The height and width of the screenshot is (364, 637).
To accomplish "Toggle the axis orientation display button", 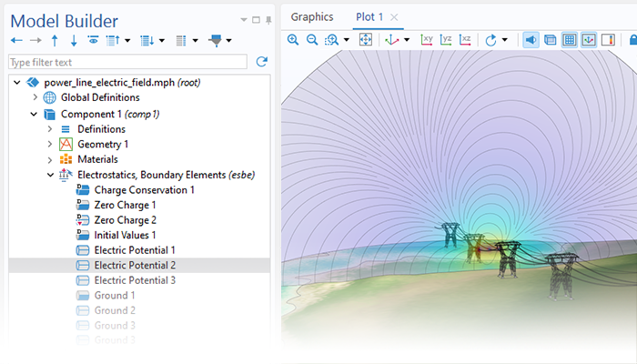I will [589, 40].
